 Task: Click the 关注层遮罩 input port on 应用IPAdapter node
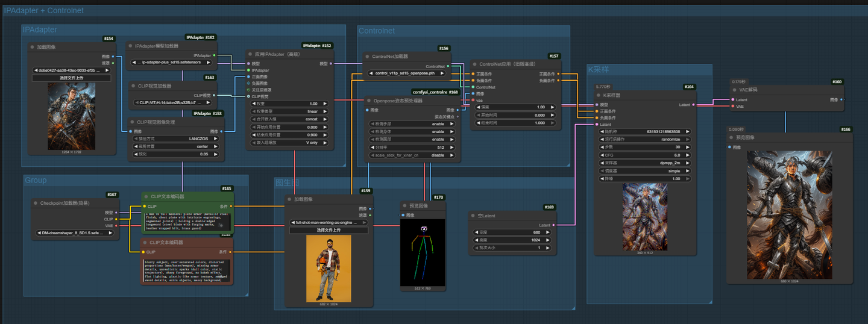tap(248, 90)
